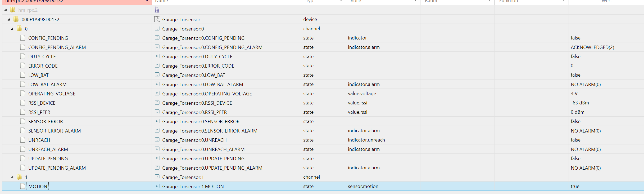Screen dimensions: 644x194
Task: Click the 0 dBm RSSI_PEER value
Action: tap(578, 112)
